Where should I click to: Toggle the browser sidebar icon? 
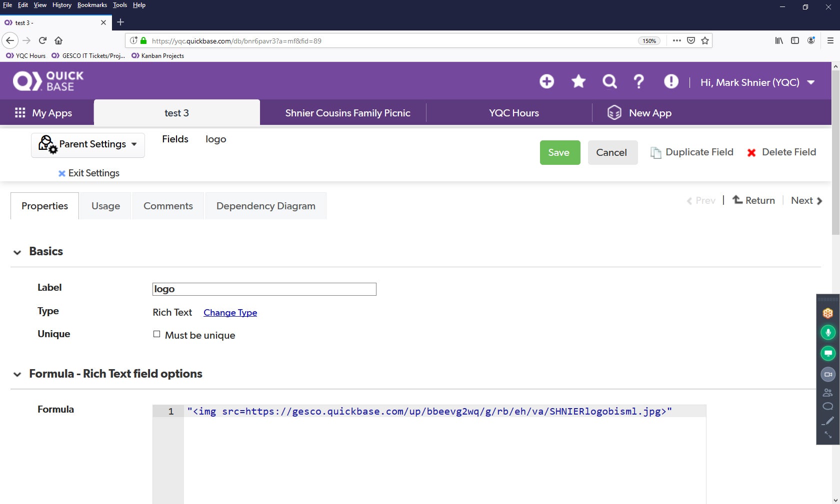pyautogui.click(x=795, y=40)
